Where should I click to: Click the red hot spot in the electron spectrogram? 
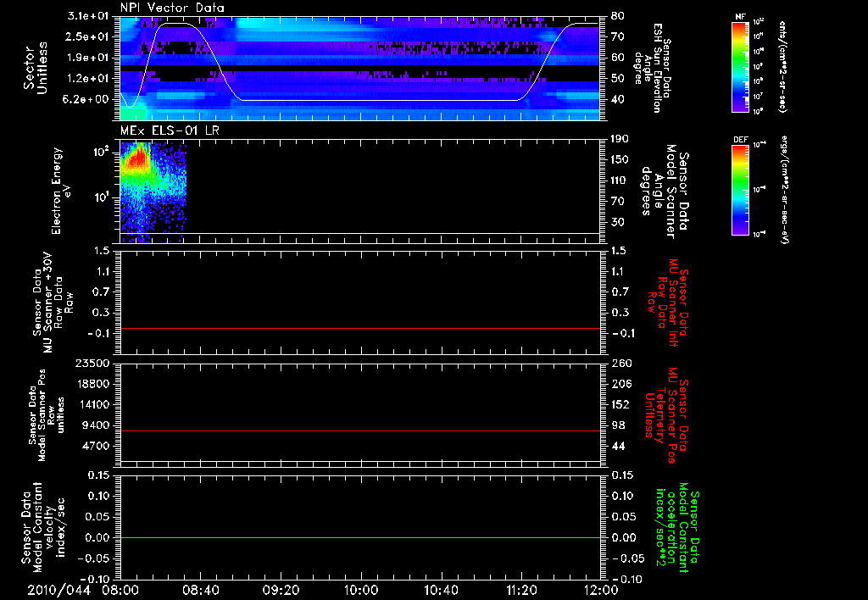(138, 158)
